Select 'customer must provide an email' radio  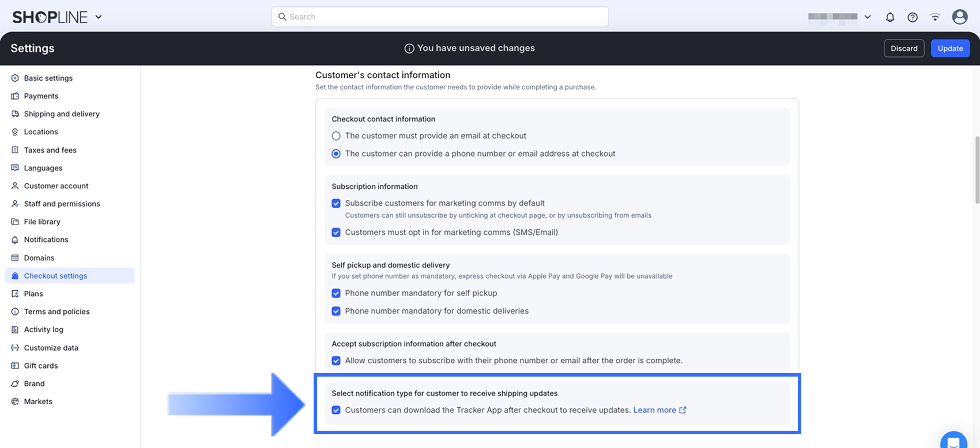pos(336,136)
